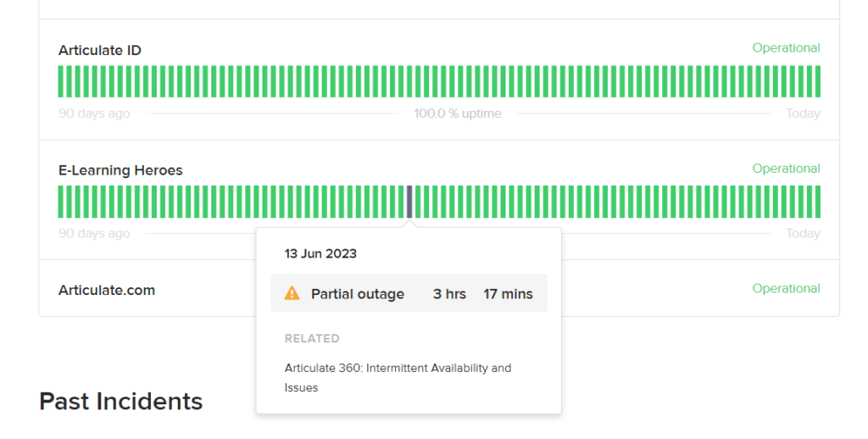Screen dimensions: 868x439
Task: Select the Articulate.com component name
Action: tap(106, 290)
